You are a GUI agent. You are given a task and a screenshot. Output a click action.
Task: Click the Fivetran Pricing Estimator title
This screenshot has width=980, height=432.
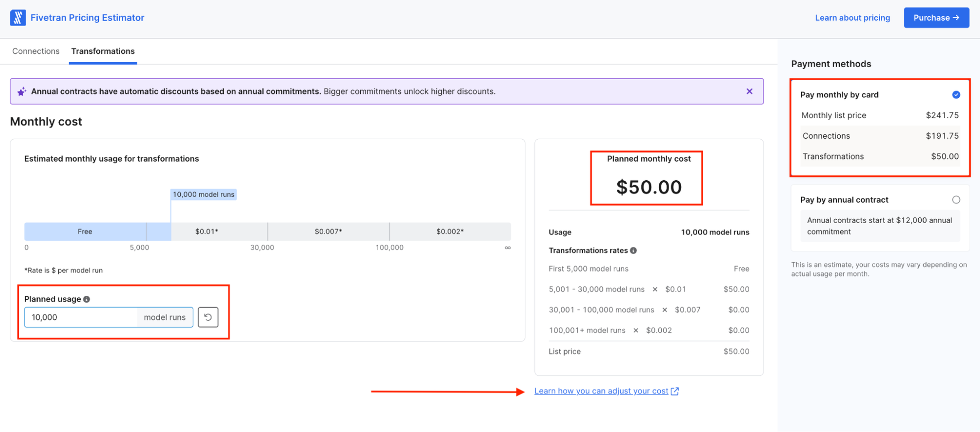pos(87,18)
